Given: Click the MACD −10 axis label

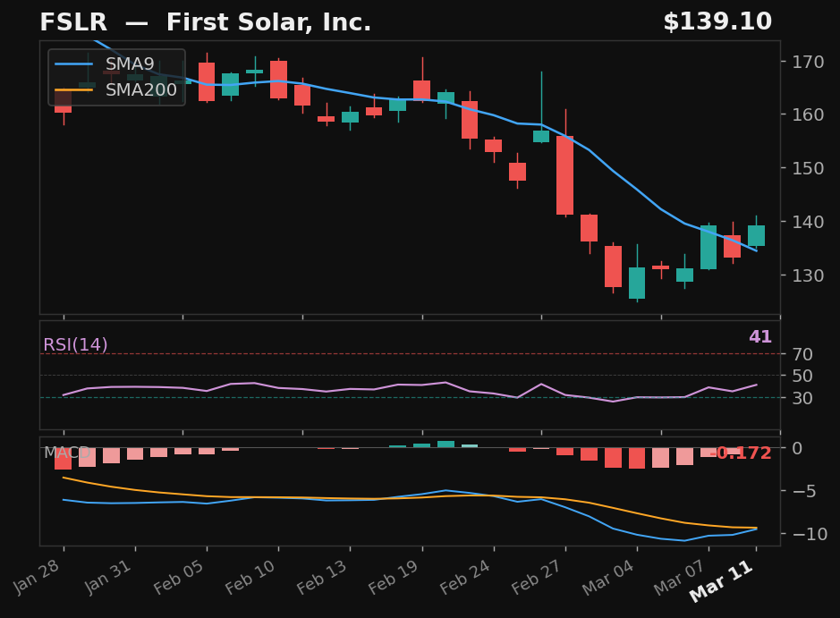Looking at the screenshot, I should 809,534.
